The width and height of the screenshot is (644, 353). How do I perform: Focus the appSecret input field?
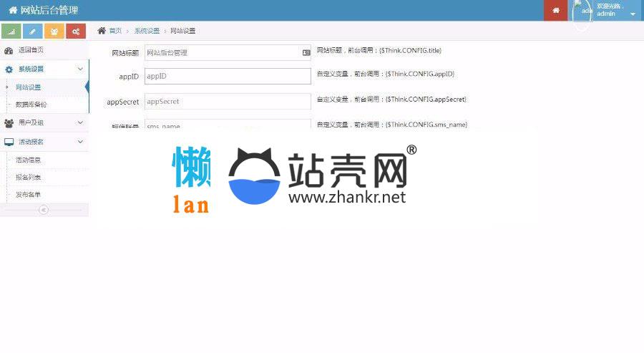(x=228, y=102)
